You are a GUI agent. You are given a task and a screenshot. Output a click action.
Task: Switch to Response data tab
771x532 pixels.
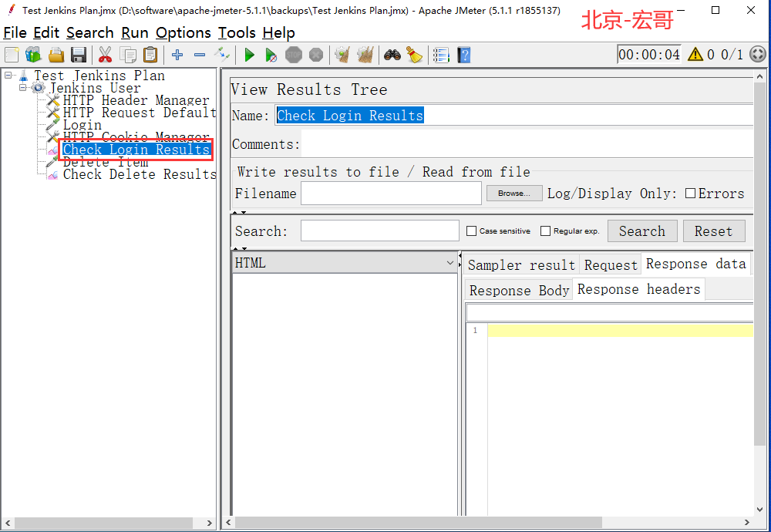click(x=695, y=264)
